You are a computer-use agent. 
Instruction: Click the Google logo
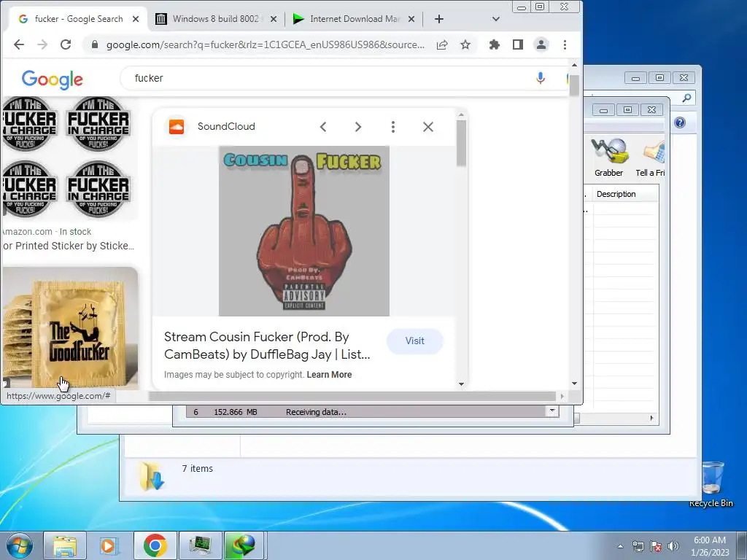tap(53, 79)
